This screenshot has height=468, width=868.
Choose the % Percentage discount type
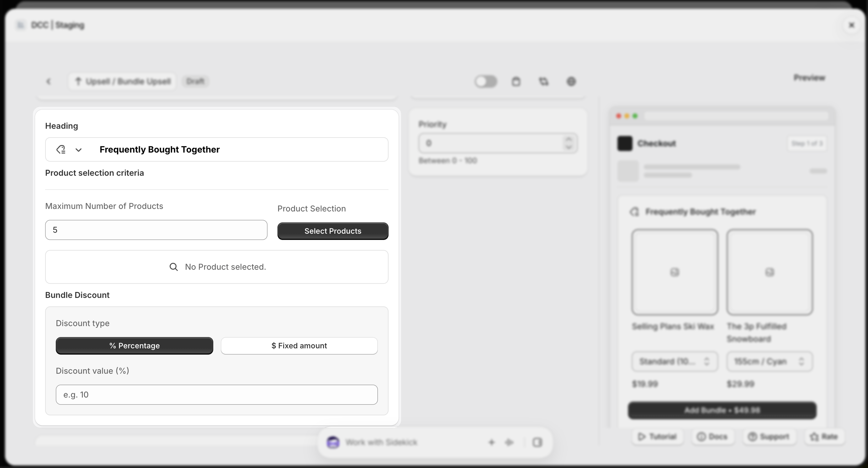134,346
